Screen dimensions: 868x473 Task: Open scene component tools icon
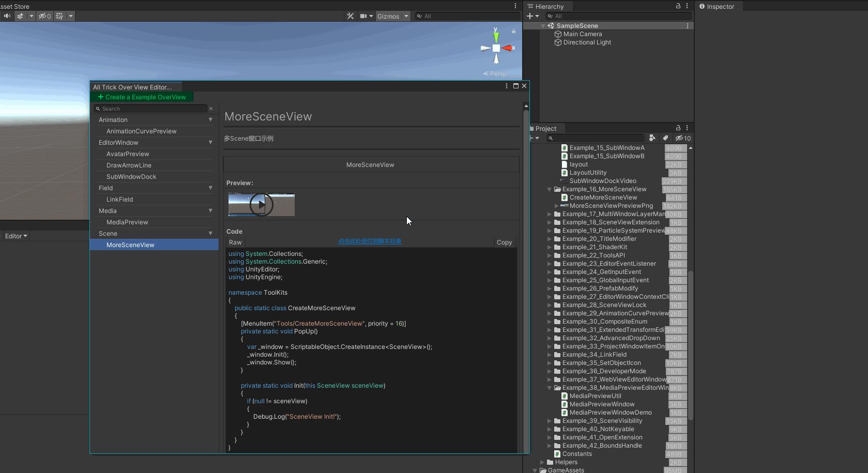pyautogui.click(x=351, y=16)
